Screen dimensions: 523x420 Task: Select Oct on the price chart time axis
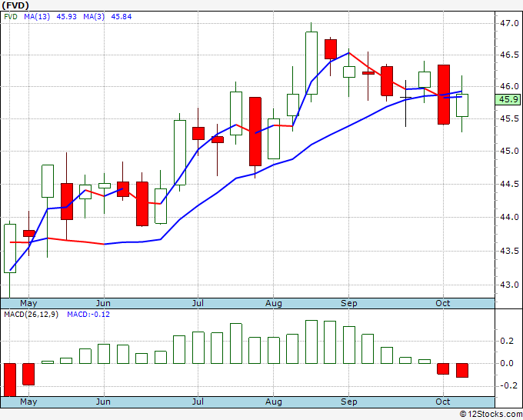(x=443, y=304)
